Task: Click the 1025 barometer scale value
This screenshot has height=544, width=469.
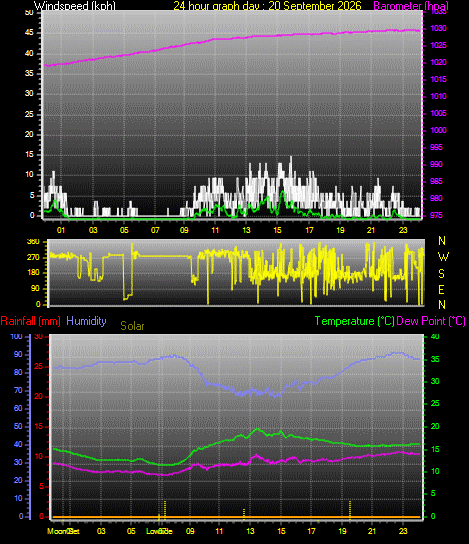Action: 438,45
